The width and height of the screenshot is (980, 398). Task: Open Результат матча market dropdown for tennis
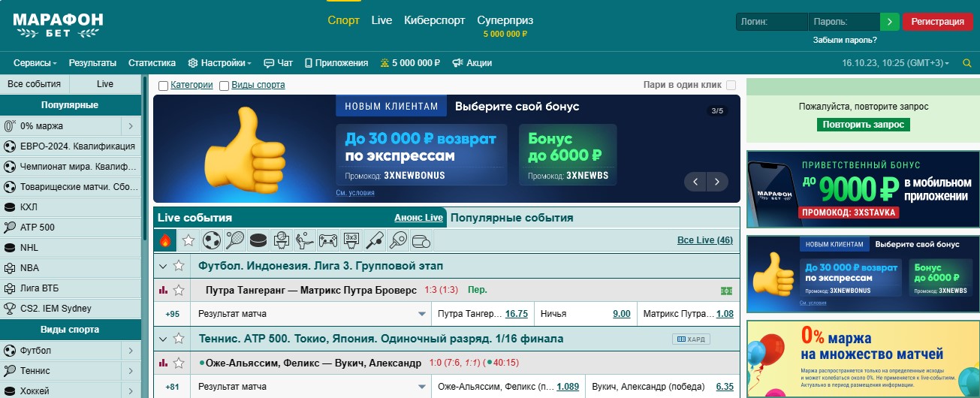coord(310,387)
